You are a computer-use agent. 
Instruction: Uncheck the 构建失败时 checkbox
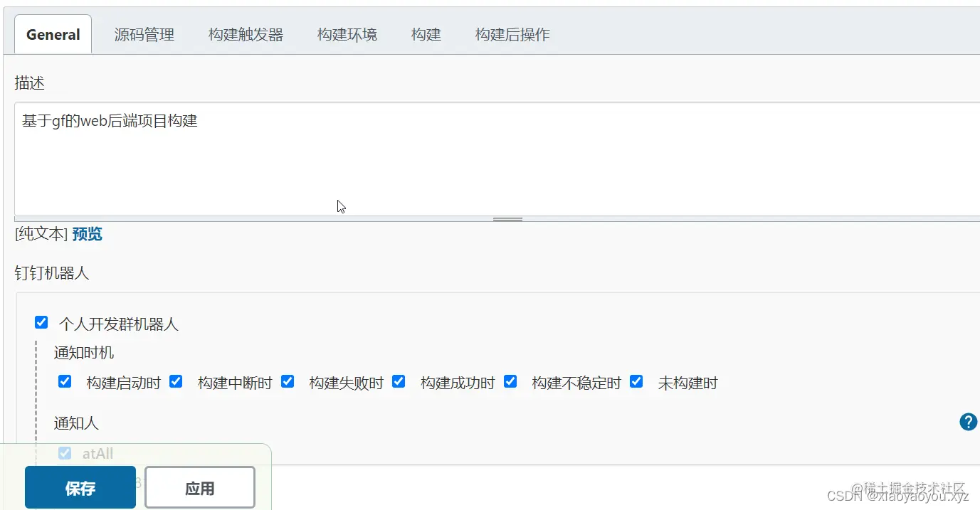288,381
